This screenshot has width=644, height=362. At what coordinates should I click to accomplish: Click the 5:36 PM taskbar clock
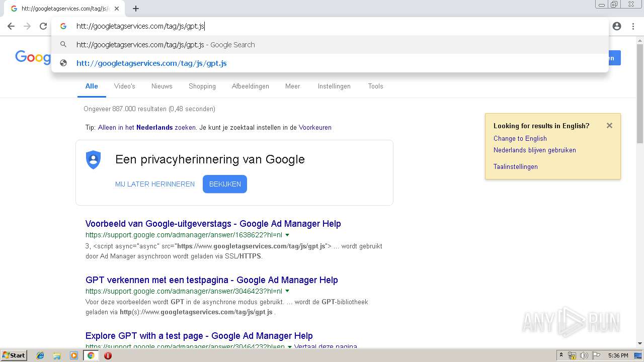[x=618, y=355]
